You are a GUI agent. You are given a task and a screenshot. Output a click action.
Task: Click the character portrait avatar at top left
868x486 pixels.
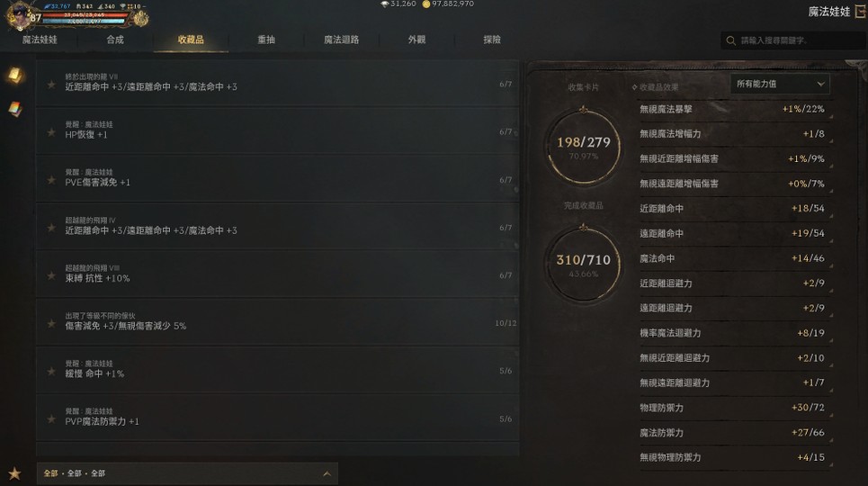tap(20, 15)
